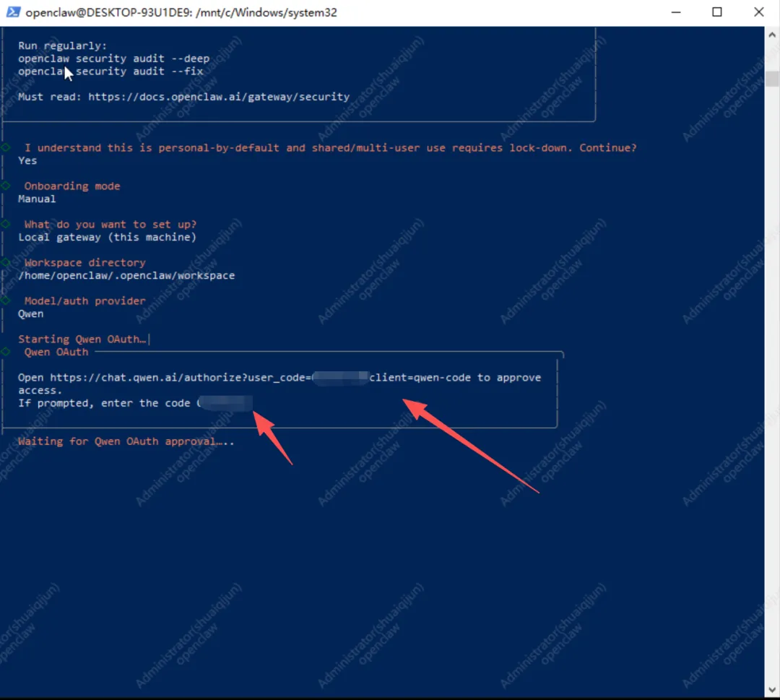The height and width of the screenshot is (700, 780).
Task: Click the diamond marker beside Qwen OAuth
Action: [x=6, y=352]
